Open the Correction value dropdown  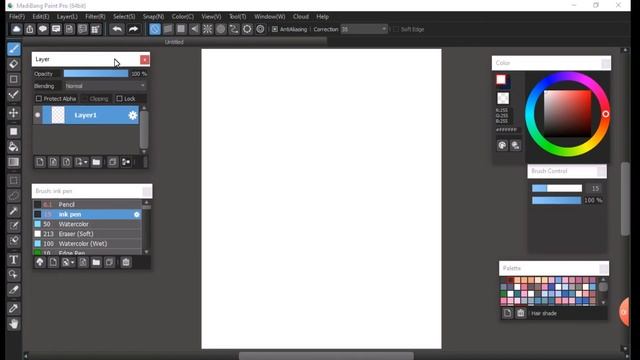click(x=364, y=29)
